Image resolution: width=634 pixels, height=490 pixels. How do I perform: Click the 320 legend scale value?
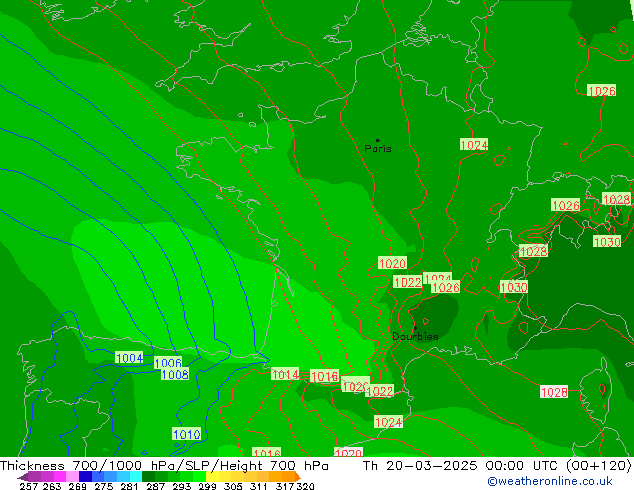[x=306, y=486]
